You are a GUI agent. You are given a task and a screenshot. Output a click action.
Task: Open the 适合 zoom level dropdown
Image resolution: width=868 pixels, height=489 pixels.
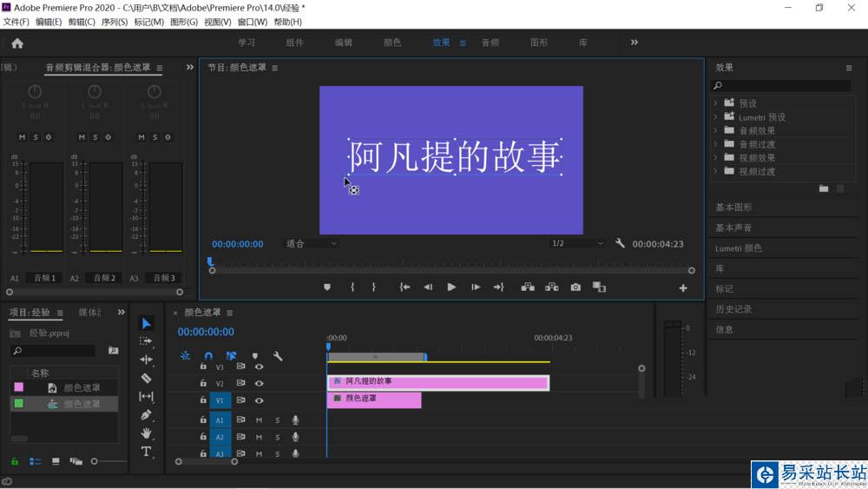pyautogui.click(x=311, y=243)
